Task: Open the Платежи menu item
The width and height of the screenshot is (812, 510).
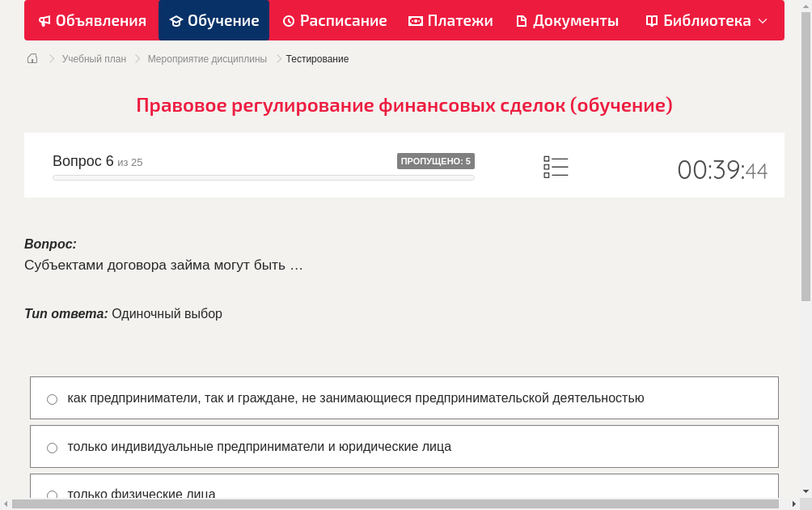Action: click(x=450, y=20)
